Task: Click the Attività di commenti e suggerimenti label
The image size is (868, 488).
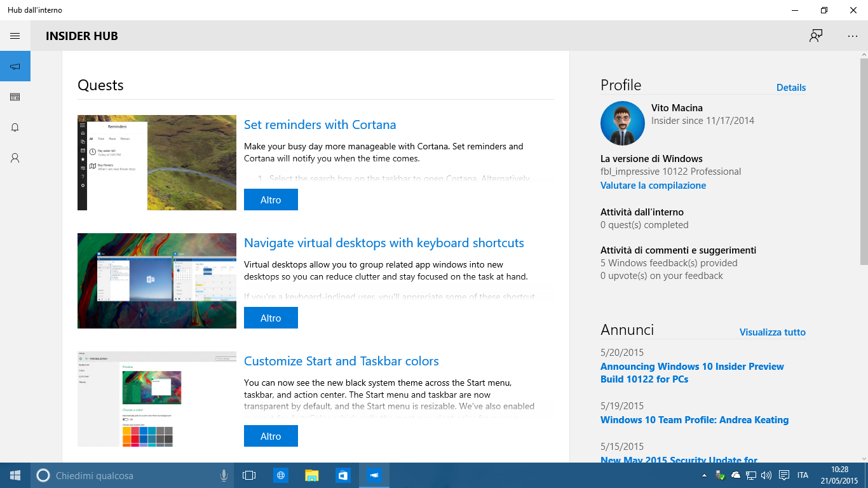Action: coord(678,250)
